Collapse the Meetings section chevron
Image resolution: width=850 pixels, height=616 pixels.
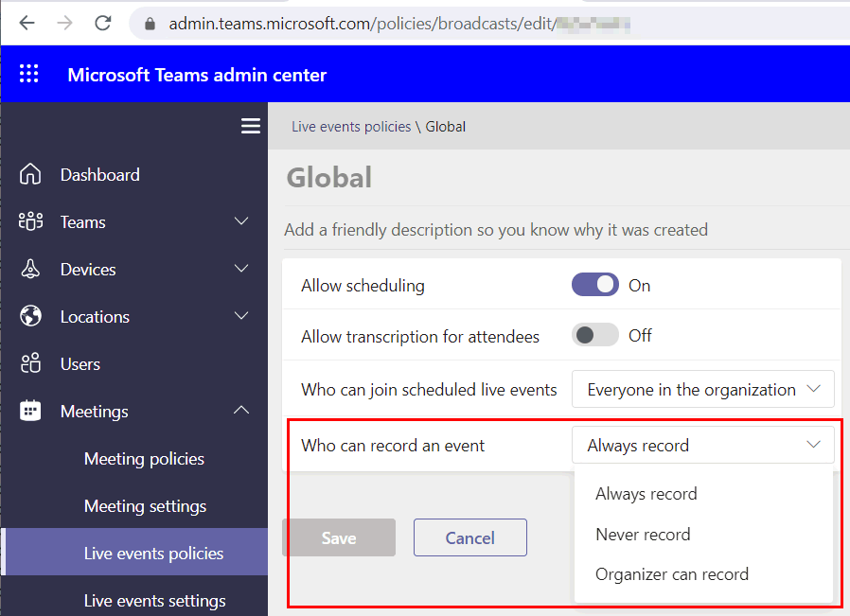point(241,410)
